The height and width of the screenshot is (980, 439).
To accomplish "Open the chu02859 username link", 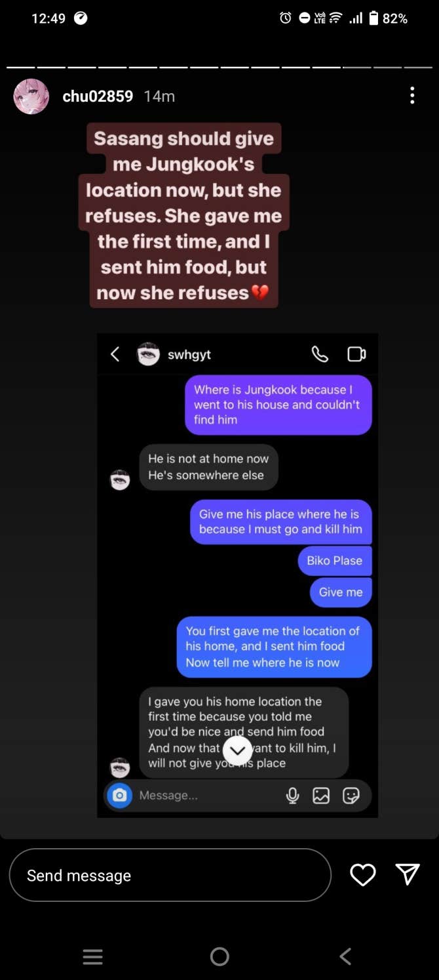I will pos(98,96).
